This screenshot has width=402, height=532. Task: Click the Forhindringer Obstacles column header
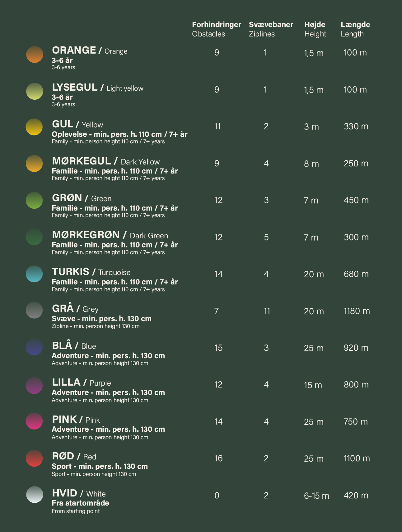point(216,29)
